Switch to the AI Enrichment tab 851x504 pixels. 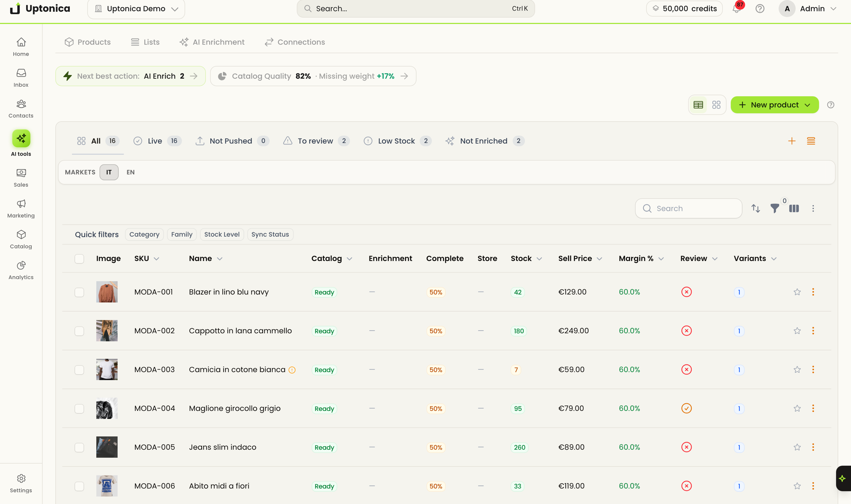coord(212,42)
